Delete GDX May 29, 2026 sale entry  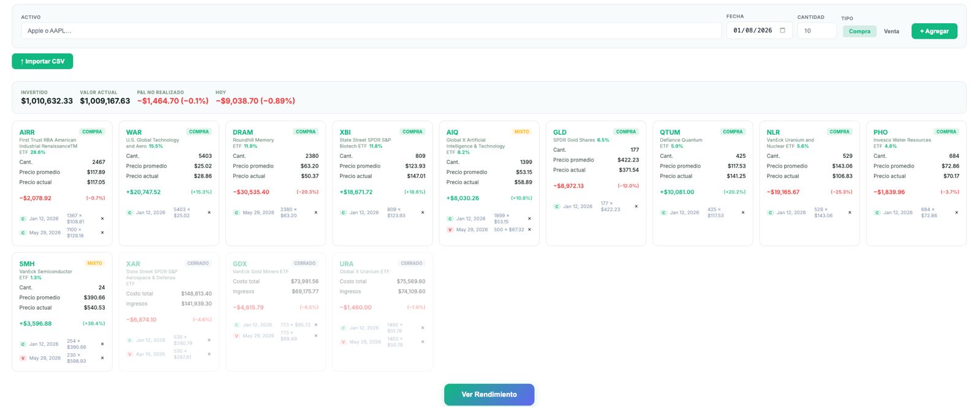point(316,335)
